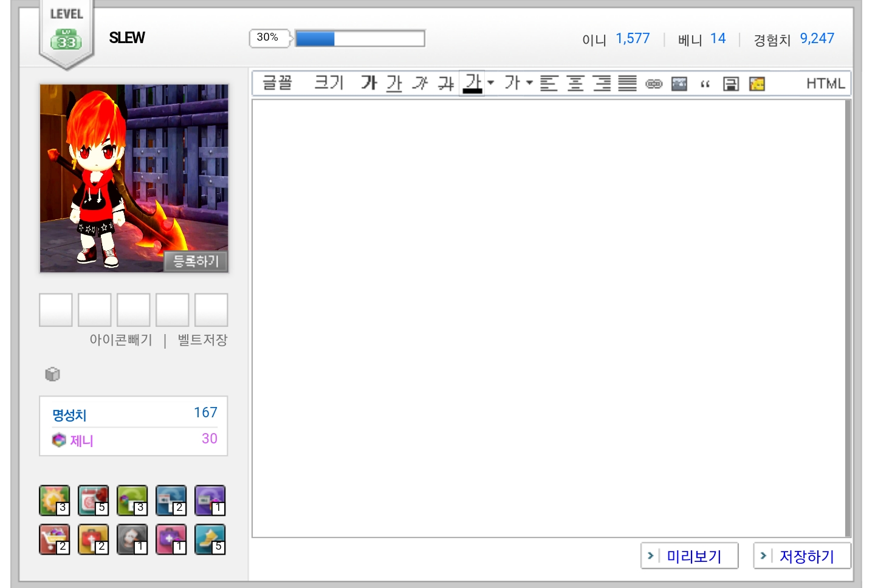Select the calendar item with count 5
Screen dimensions: 875x588
click(94, 501)
